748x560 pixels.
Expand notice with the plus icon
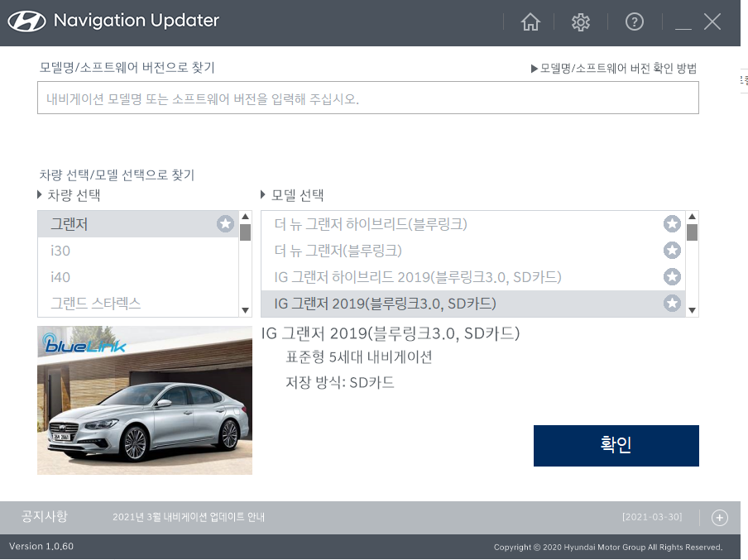point(719,518)
